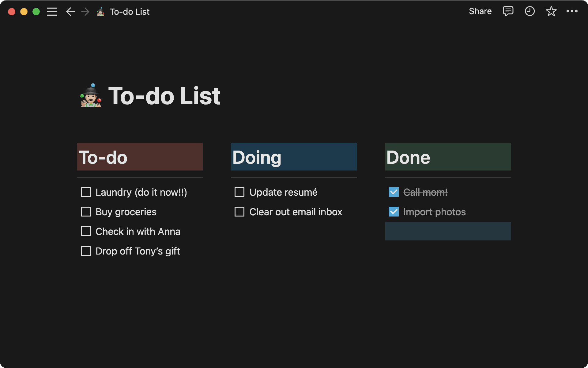Select the To-do List breadcrumb title

coord(129,11)
